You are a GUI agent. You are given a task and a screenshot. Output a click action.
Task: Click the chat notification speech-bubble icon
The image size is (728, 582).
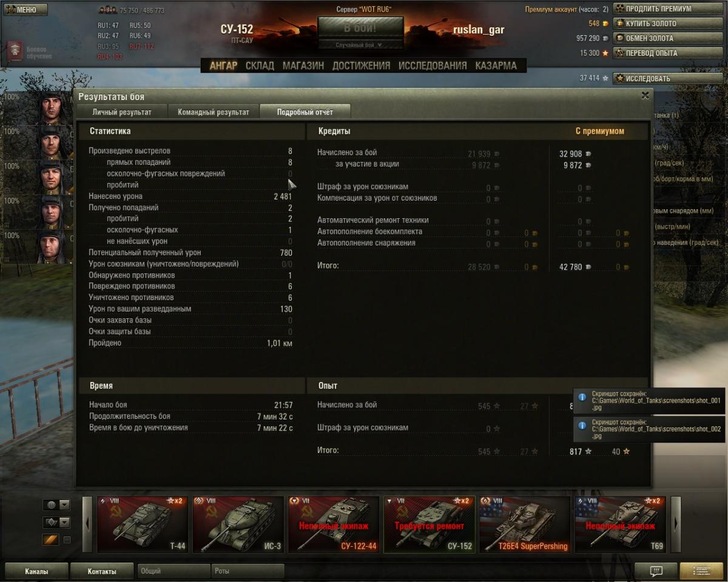tap(656, 571)
